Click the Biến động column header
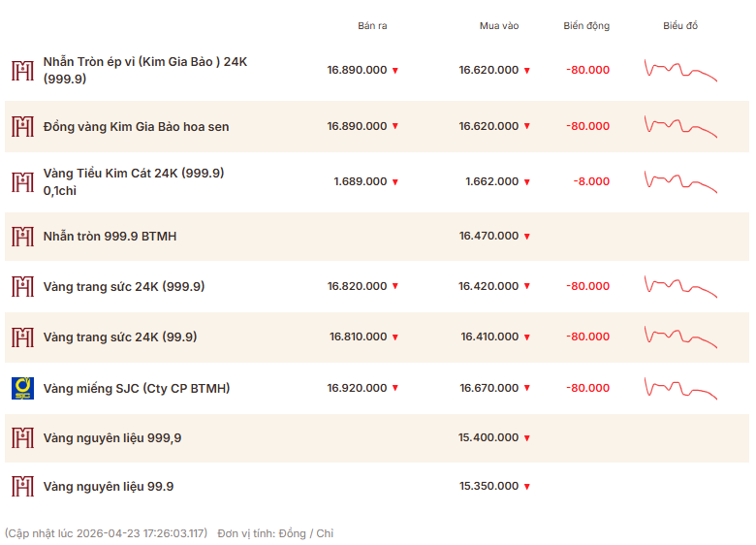756x545 pixels. (586, 26)
